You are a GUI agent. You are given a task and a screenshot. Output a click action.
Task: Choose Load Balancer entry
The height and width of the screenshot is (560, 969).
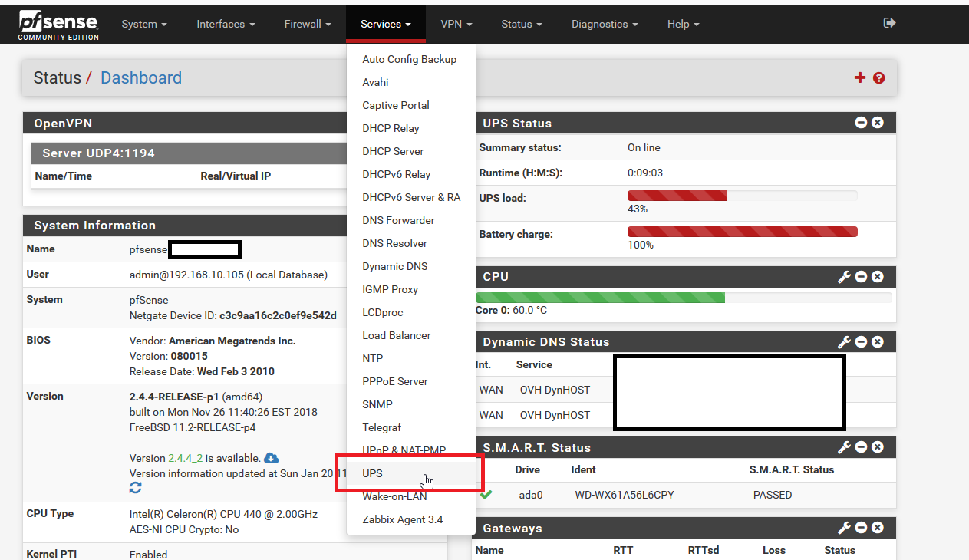(x=411, y=335)
